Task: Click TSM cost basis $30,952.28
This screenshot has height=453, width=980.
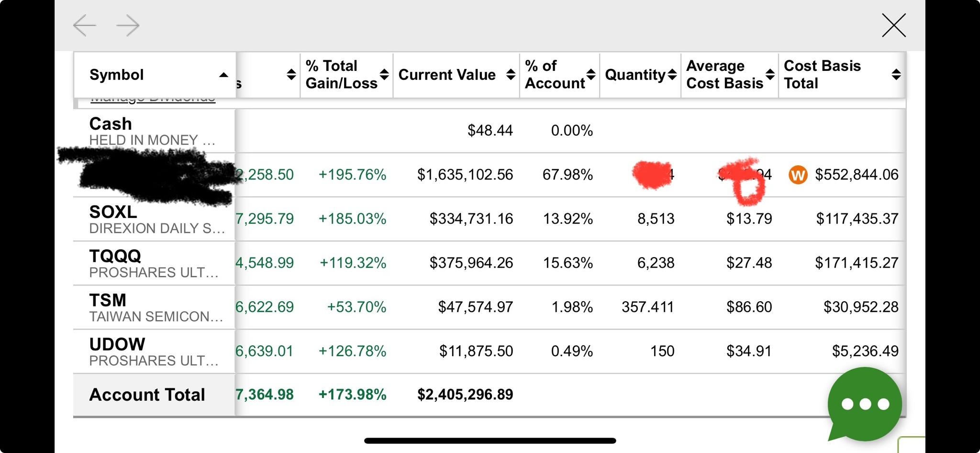Action: pos(861,307)
